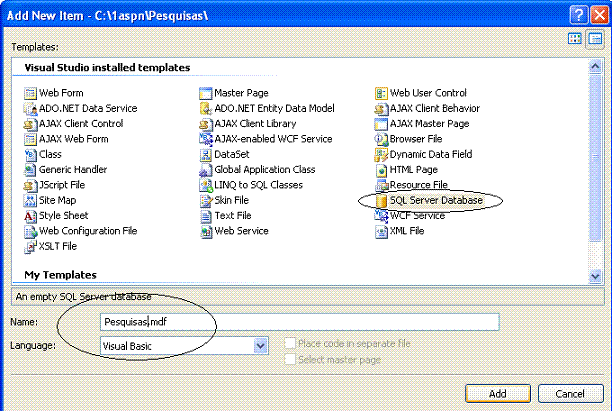This screenshot has height=411, width=612.
Task: Select the 'Global Application Class' label
Action: click(x=265, y=170)
